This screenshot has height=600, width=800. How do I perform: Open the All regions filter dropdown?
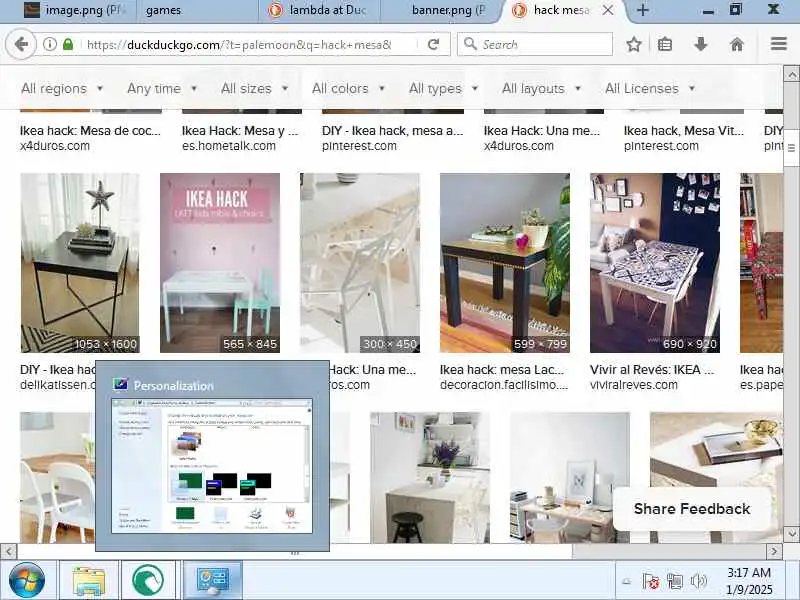click(62, 88)
